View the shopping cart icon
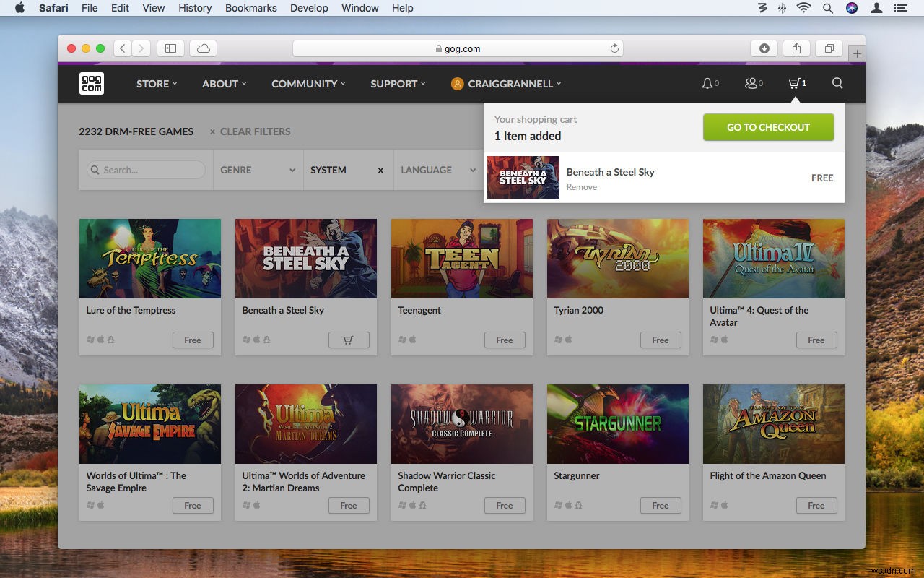 pos(794,83)
